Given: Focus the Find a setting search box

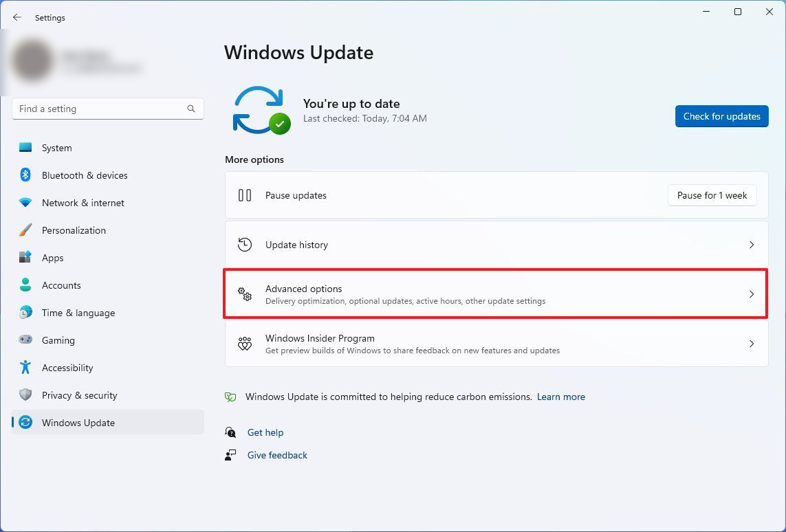Looking at the screenshot, I should coord(108,109).
